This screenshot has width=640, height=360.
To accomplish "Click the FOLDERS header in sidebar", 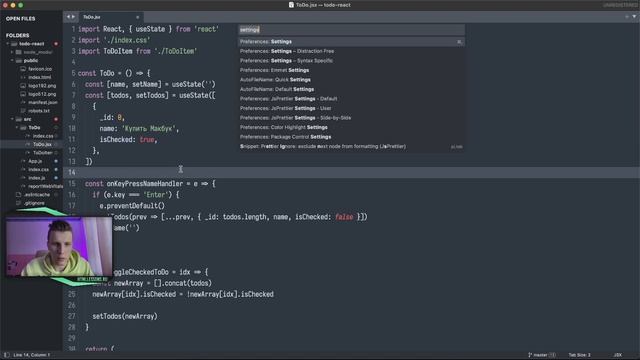I will pyautogui.click(x=18, y=36).
